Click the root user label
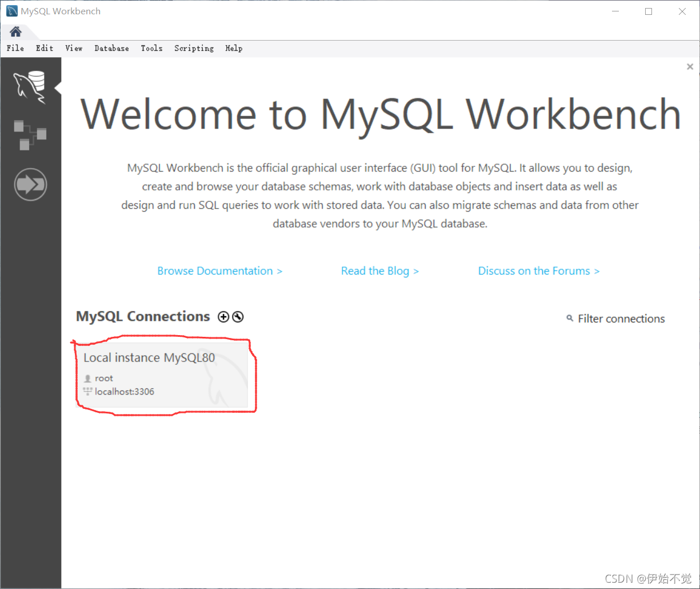This screenshot has height=589, width=700. tap(103, 378)
